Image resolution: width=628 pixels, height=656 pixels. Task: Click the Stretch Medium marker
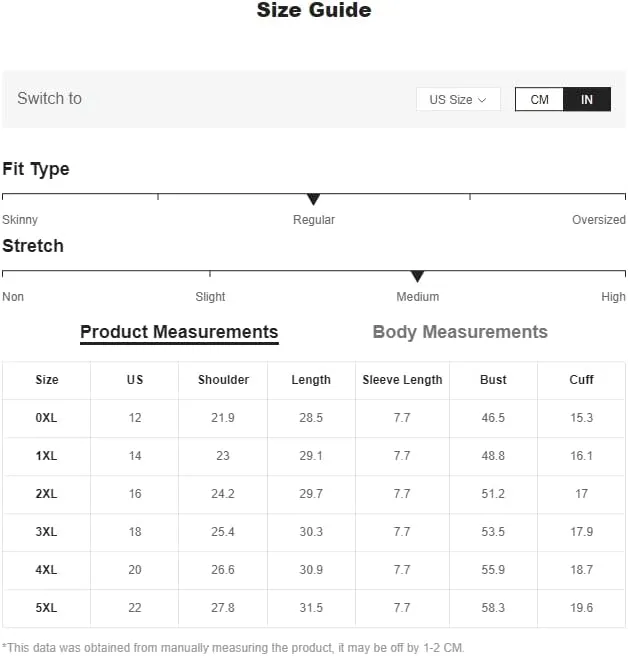coord(417,276)
